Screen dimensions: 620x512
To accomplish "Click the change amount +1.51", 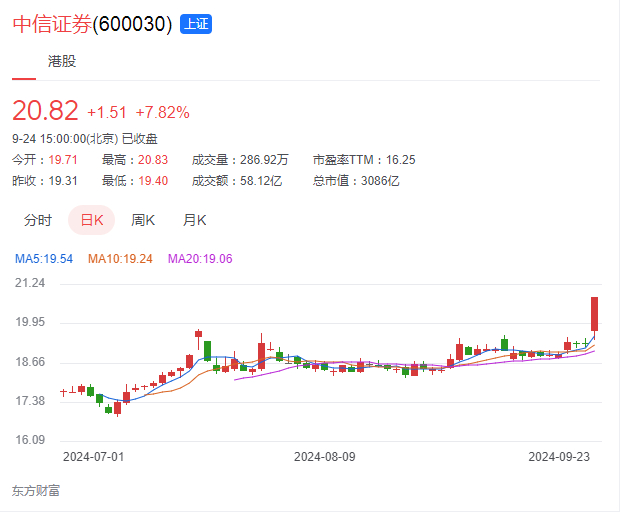I will pos(107,113).
